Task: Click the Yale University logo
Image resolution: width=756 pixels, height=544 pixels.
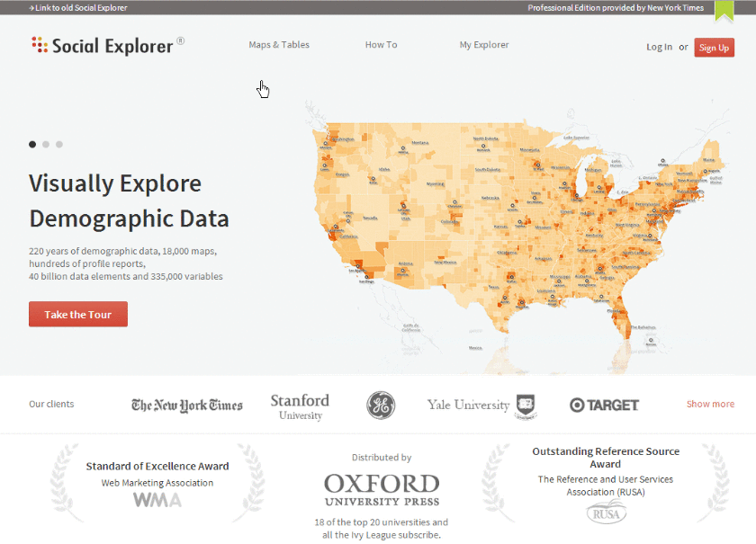Action: (x=469, y=405)
